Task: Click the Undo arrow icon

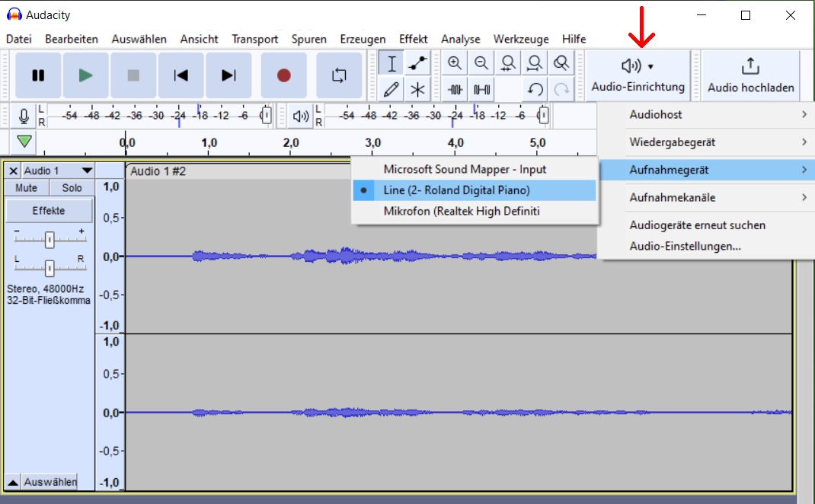Action: pyautogui.click(x=535, y=89)
